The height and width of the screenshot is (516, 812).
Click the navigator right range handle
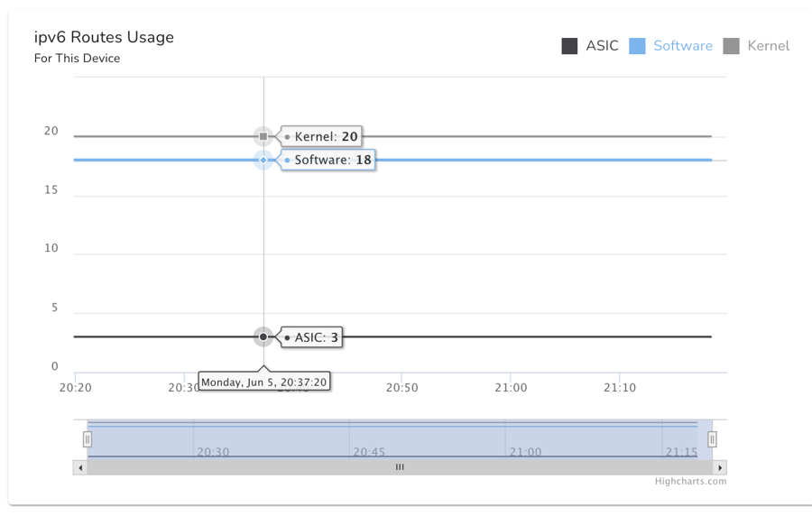click(712, 439)
